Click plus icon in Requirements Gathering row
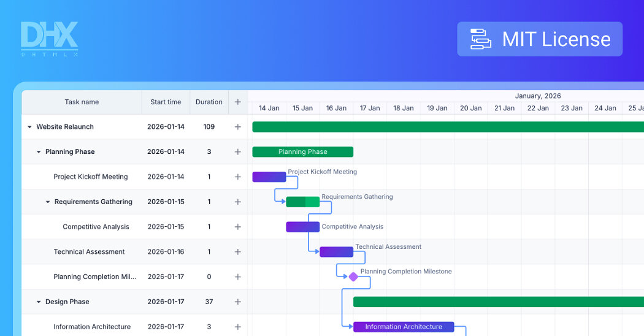The height and width of the screenshot is (336, 644). pos(238,202)
